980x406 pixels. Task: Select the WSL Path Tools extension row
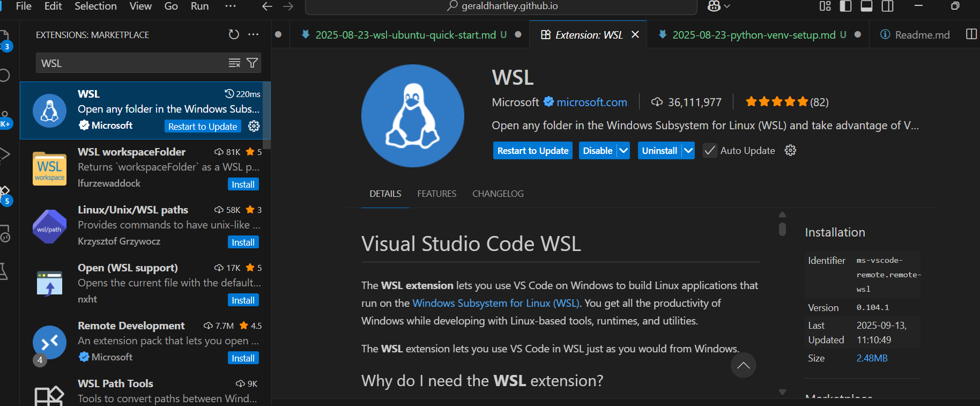click(x=145, y=390)
